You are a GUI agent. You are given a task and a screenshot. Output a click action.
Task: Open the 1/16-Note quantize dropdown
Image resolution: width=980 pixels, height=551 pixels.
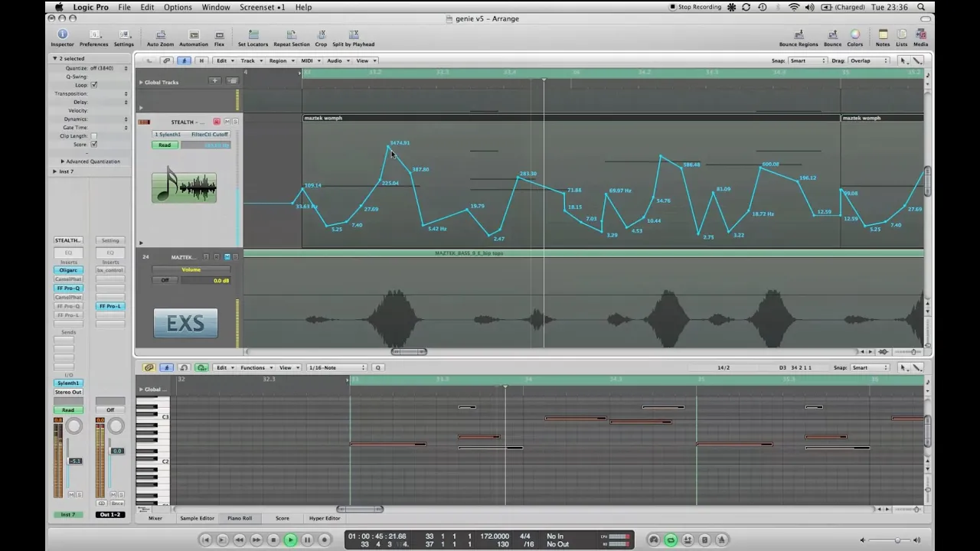(x=337, y=367)
